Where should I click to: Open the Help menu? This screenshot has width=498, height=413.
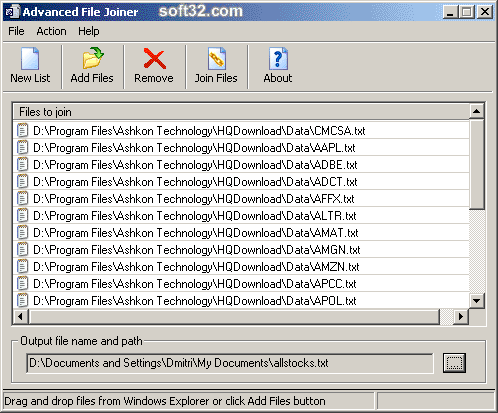[89, 31]
